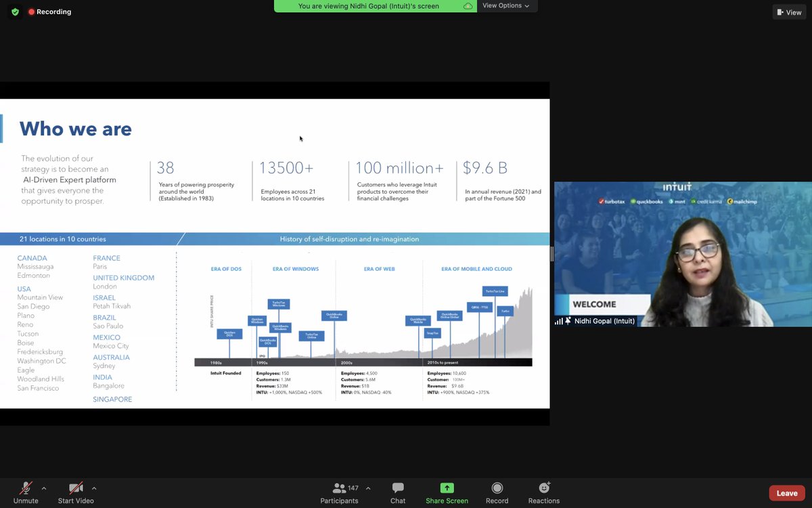Click the SINGAPORE country label
The width and height of the screenshot is (812, 508).
(112, 400)
